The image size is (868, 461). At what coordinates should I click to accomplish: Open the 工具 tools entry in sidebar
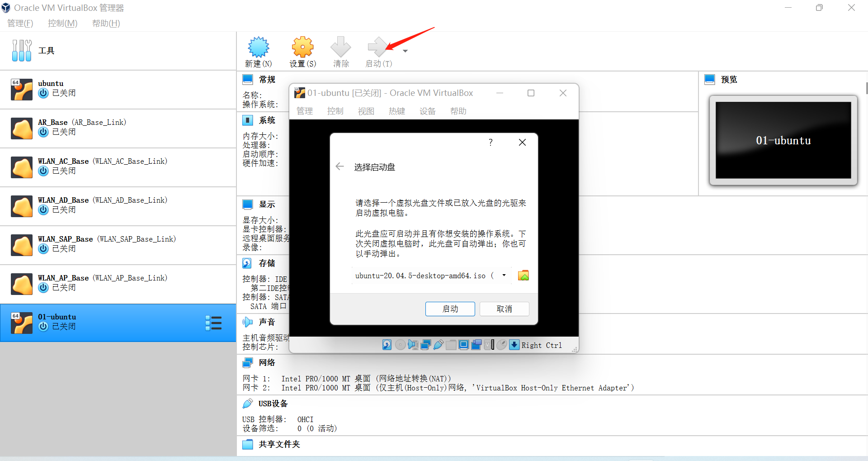tap(118, 51)
